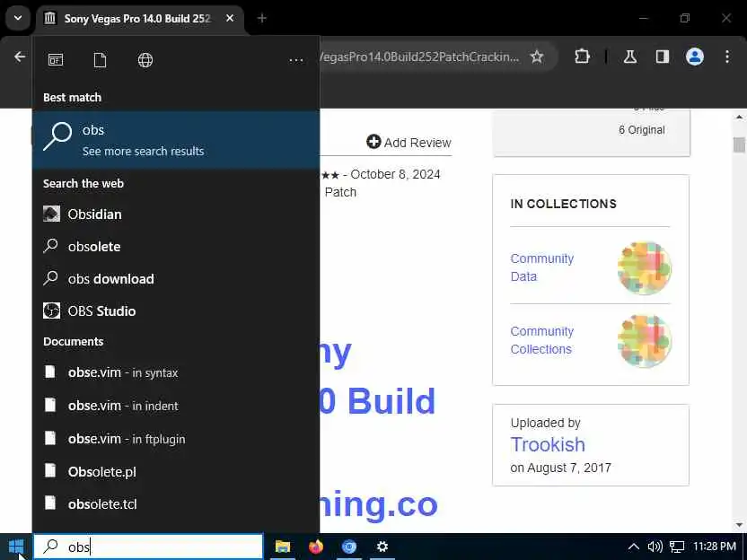Close the Sony Vegas Pro tab
The height and width of the screenshot is (560, 747).
(230, 19)
